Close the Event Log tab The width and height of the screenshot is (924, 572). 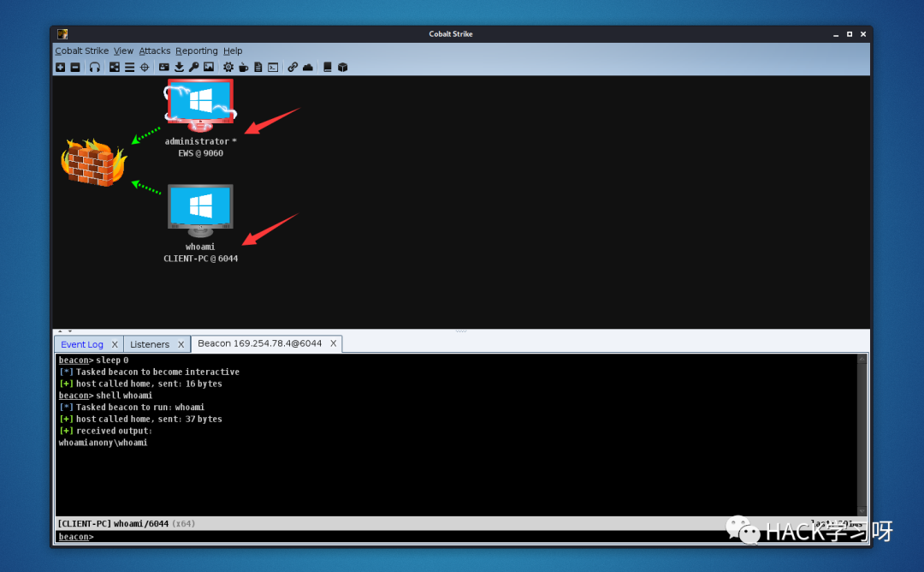point(115,344)
